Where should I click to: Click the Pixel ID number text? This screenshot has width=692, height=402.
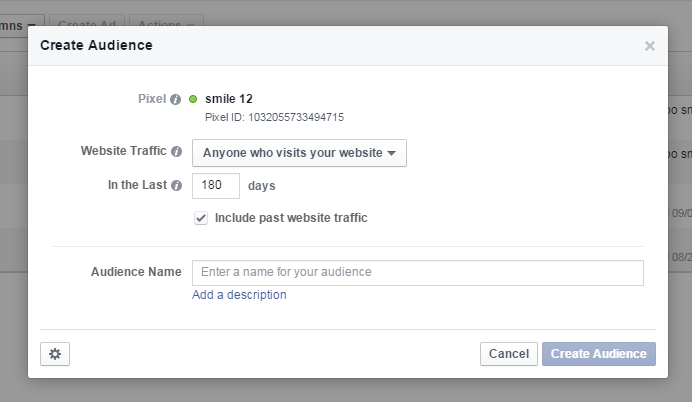coord(274,117)
